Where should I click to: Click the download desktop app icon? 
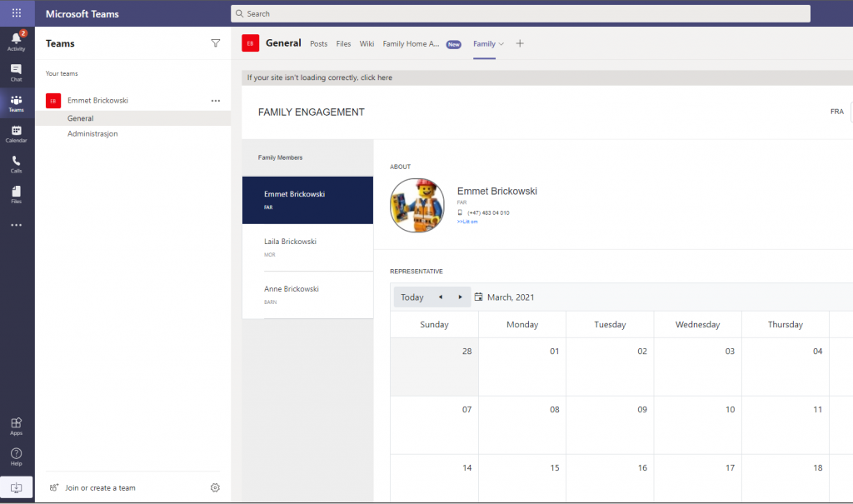coord(17,487)
